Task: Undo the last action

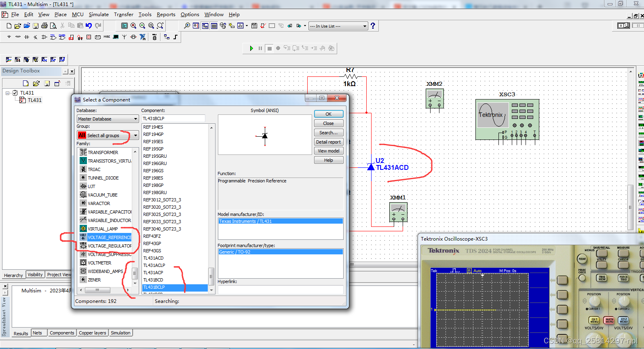Action: click(x=89, y=25)
